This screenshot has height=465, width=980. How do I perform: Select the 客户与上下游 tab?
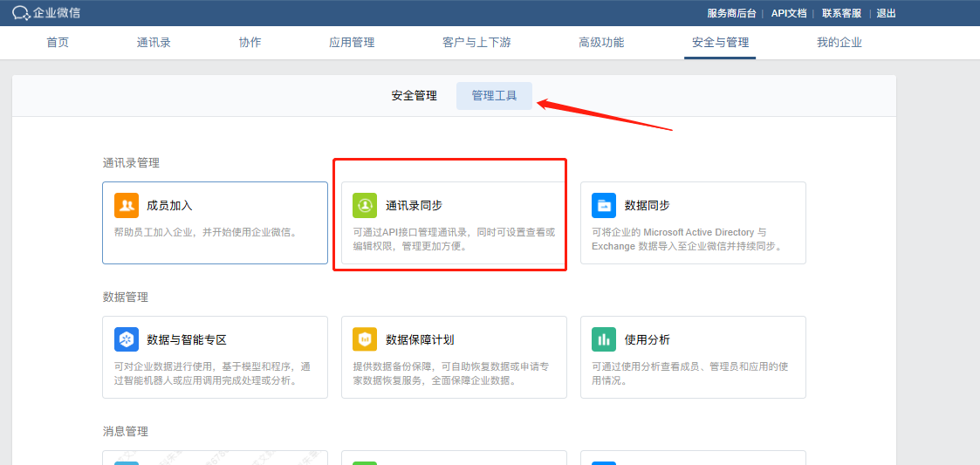click(476, 43)
